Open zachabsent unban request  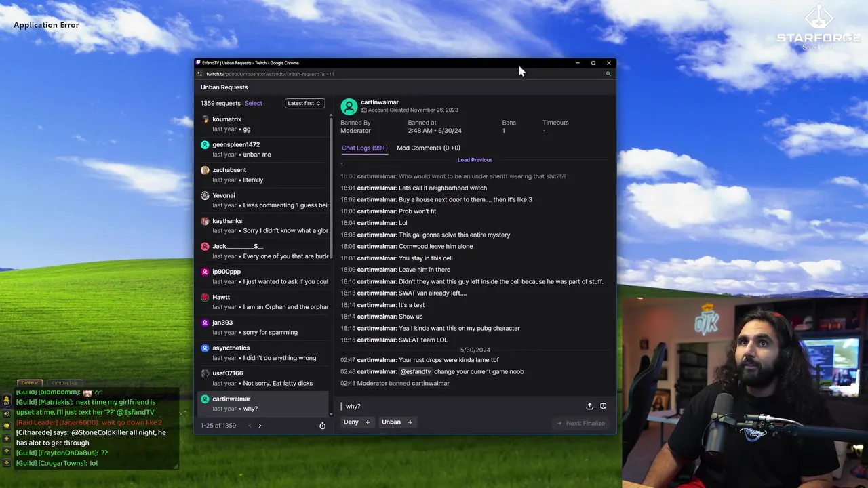tap(264, 175)
